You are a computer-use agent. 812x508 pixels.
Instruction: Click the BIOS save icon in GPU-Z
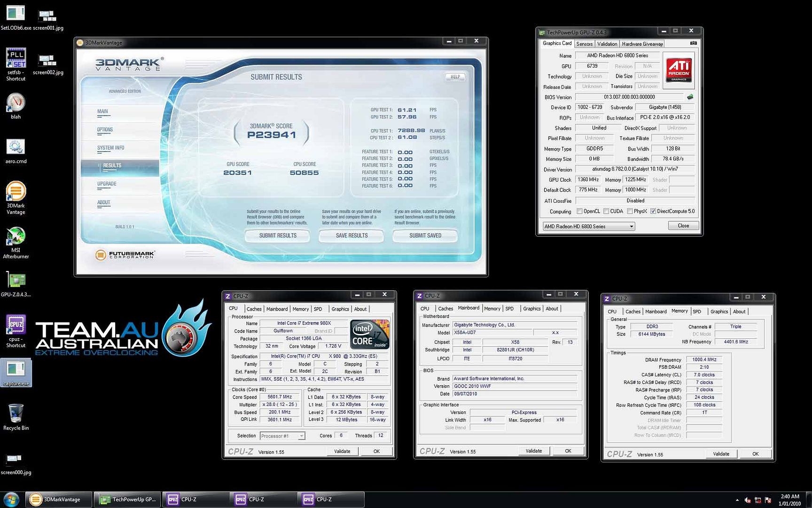tap(690, 97)
